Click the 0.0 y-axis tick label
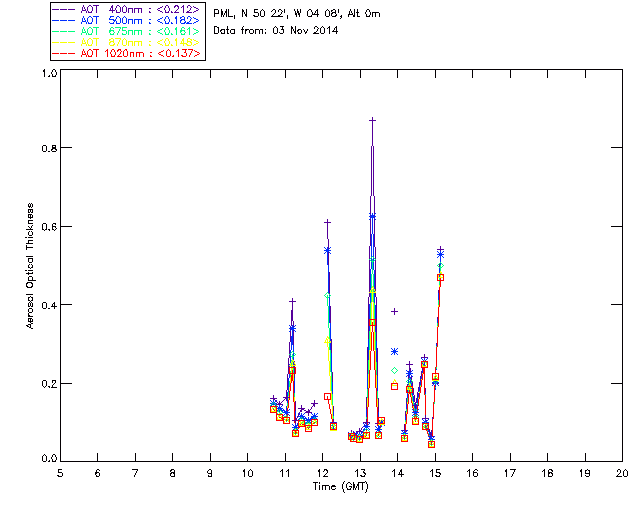Image resolution: width=640 pixels, height=512 pixels. pos(49,459)
